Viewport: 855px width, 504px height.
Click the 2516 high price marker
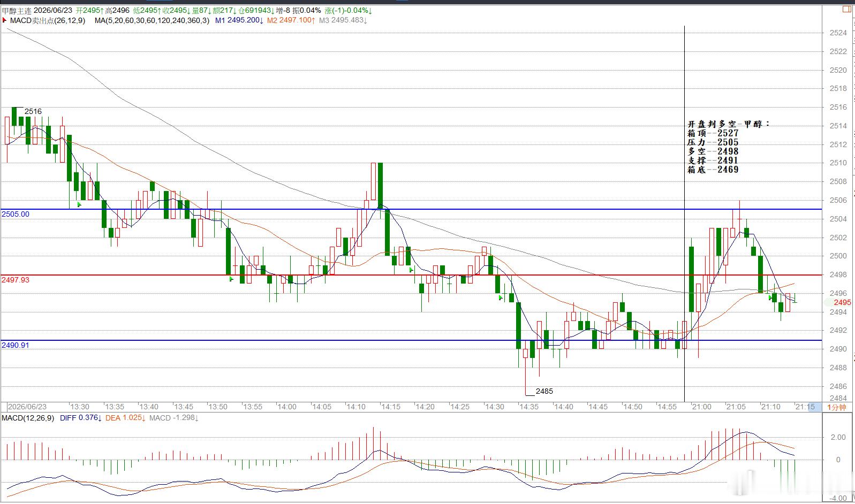click(x=33, y=111)
